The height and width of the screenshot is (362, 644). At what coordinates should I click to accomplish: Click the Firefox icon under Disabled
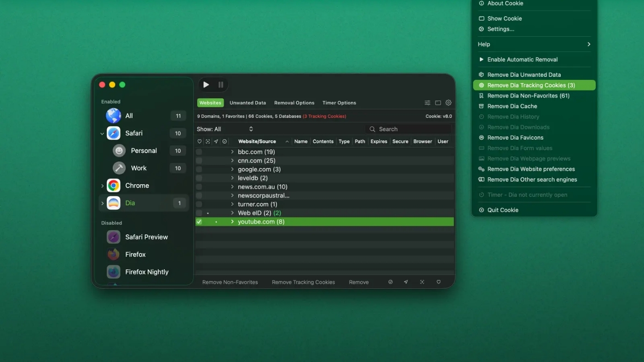tap(114, 255)
